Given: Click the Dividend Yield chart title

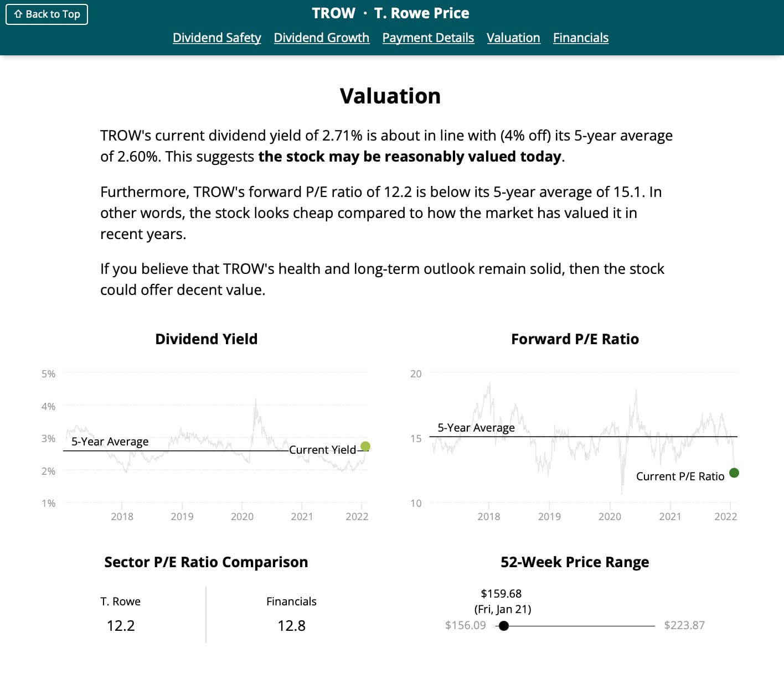Looking at the screenshot, I should tap(207, 339).
